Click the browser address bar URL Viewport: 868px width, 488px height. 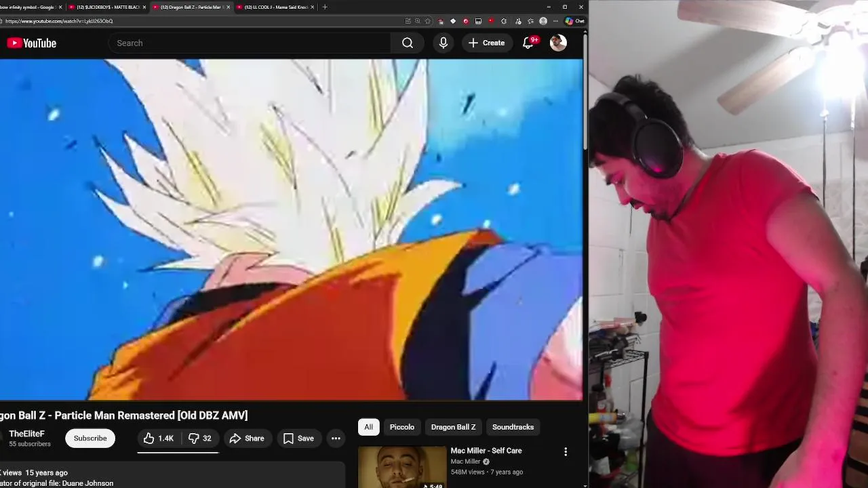(x=59, y=21)
